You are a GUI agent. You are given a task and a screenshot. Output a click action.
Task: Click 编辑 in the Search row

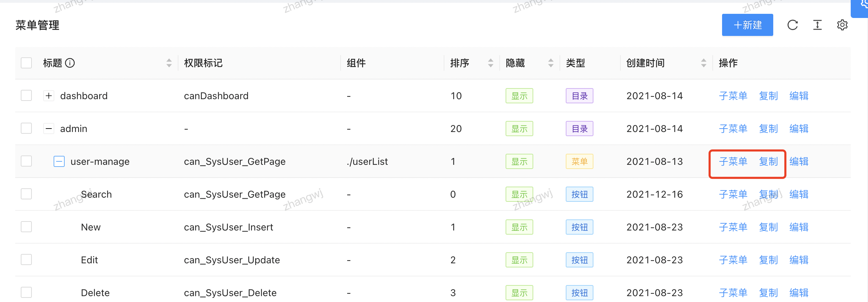coord(799,194)
